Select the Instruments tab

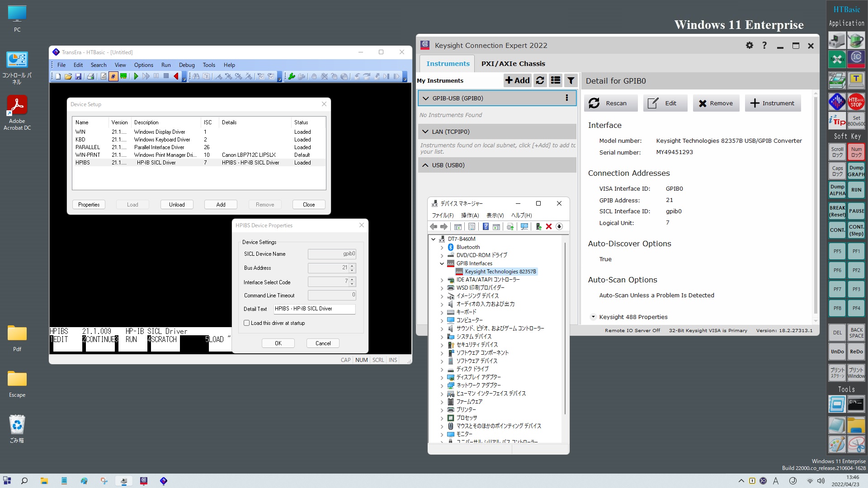tap(448, 64)
